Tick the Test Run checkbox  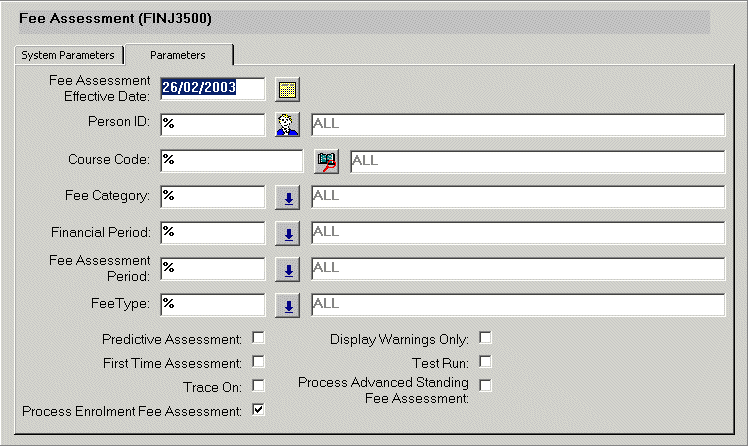[486, 362]
